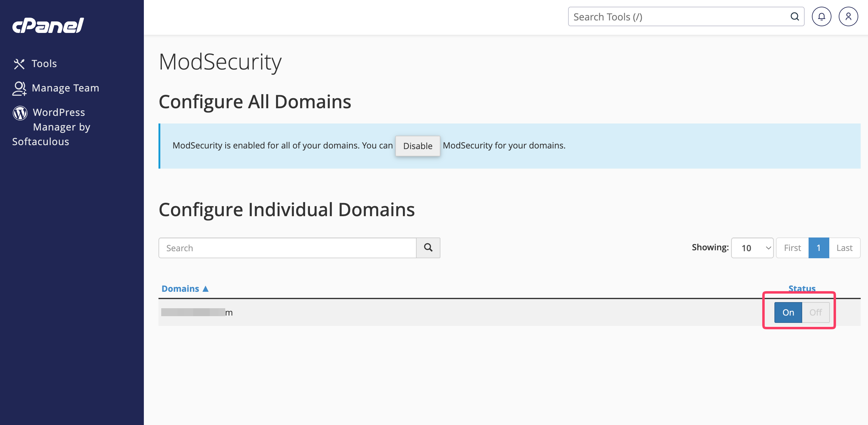868x425 pixels.
Task: Go to the First page
Action: pos(792,248)
